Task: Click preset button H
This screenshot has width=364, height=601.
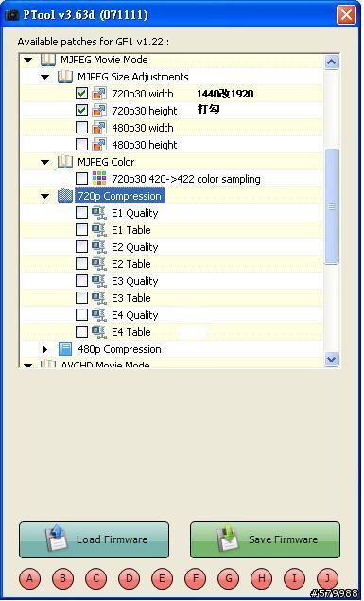Action: pyautogui.click(x=262, y=578)
